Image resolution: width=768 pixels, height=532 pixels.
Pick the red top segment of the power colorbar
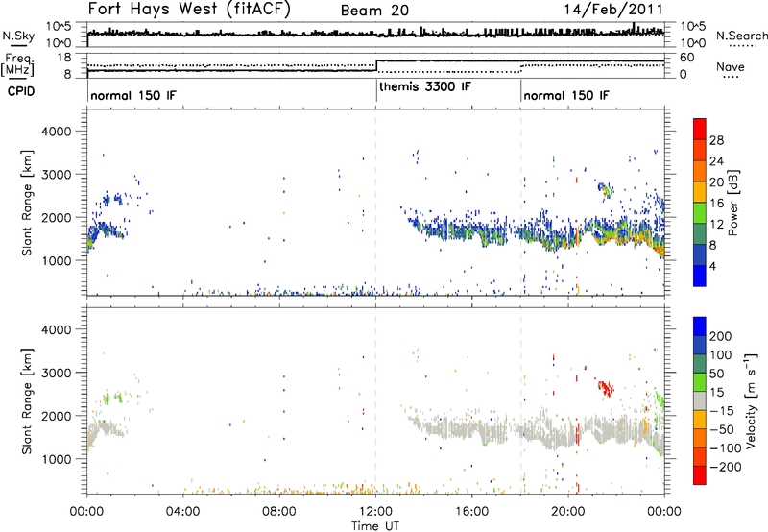pos(700,129)
